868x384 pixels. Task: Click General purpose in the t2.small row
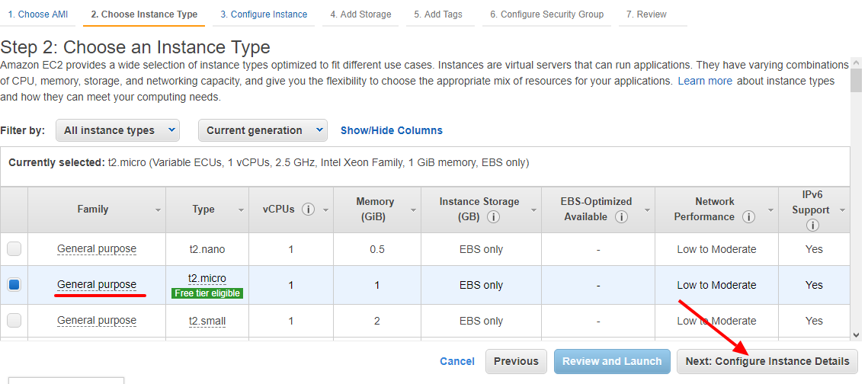point(97,320)
